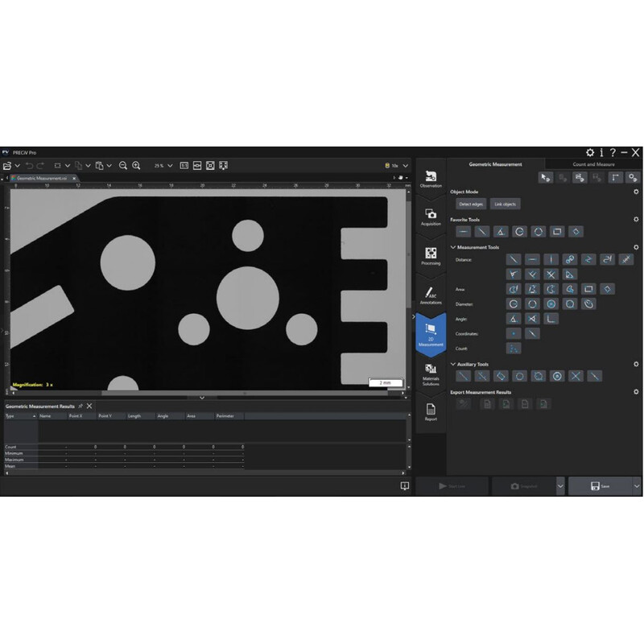Enable Detect edges mode
Screen dimensions: 644x644
472,204
